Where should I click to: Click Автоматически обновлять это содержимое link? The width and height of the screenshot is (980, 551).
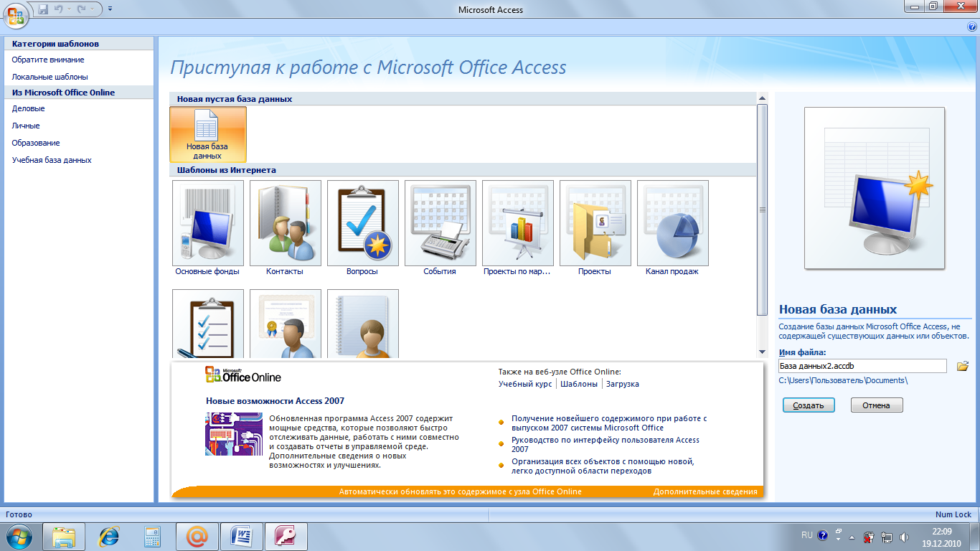[461, 492]
